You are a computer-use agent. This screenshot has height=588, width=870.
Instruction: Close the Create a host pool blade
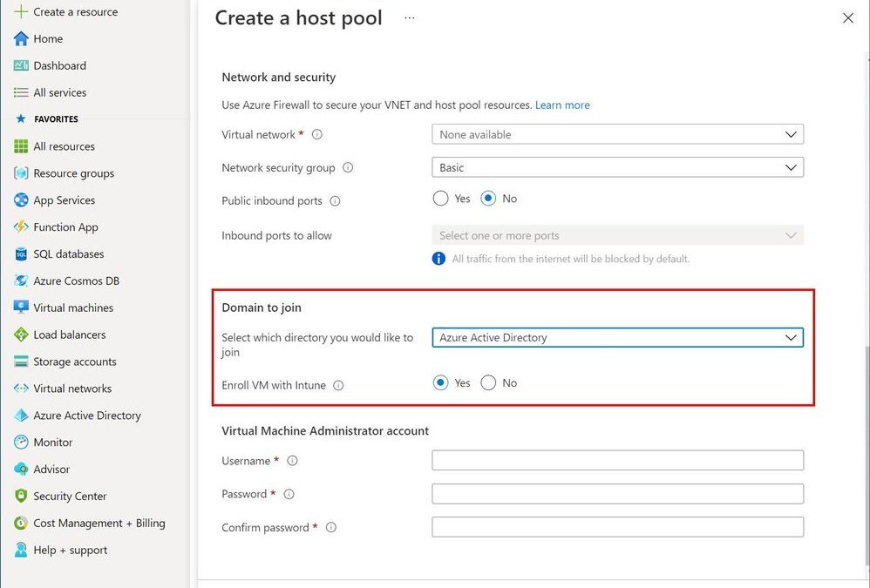tap(848, 17)
